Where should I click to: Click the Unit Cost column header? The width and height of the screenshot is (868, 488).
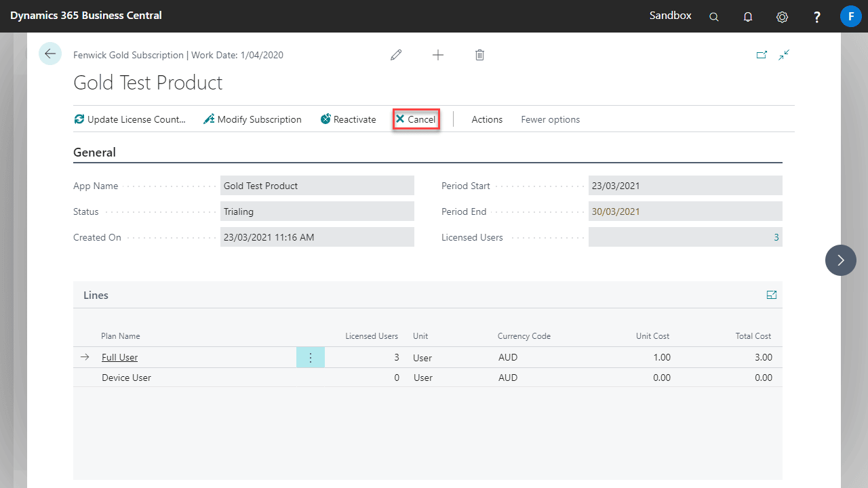pyautogui.click(x=652, y=336)
